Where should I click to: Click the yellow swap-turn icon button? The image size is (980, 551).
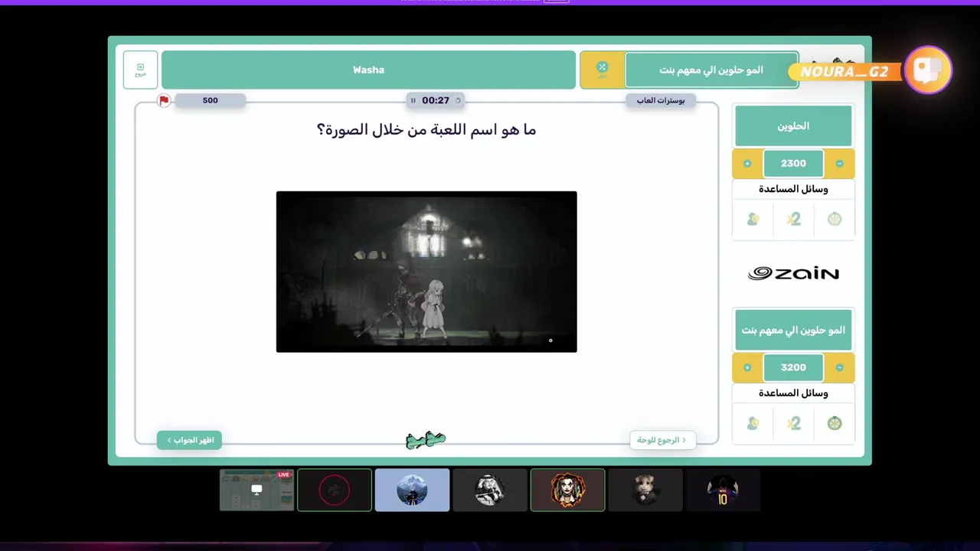coord(602,70)
